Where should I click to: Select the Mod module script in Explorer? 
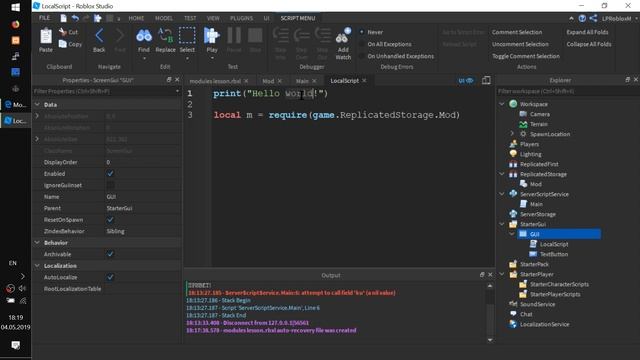point(536,184)
